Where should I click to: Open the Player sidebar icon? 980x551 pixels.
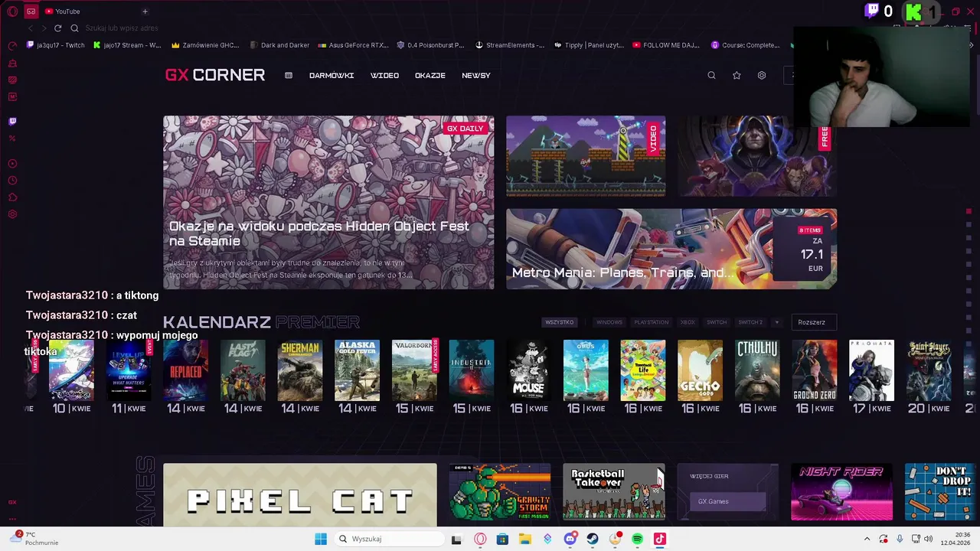coord(12,164)
